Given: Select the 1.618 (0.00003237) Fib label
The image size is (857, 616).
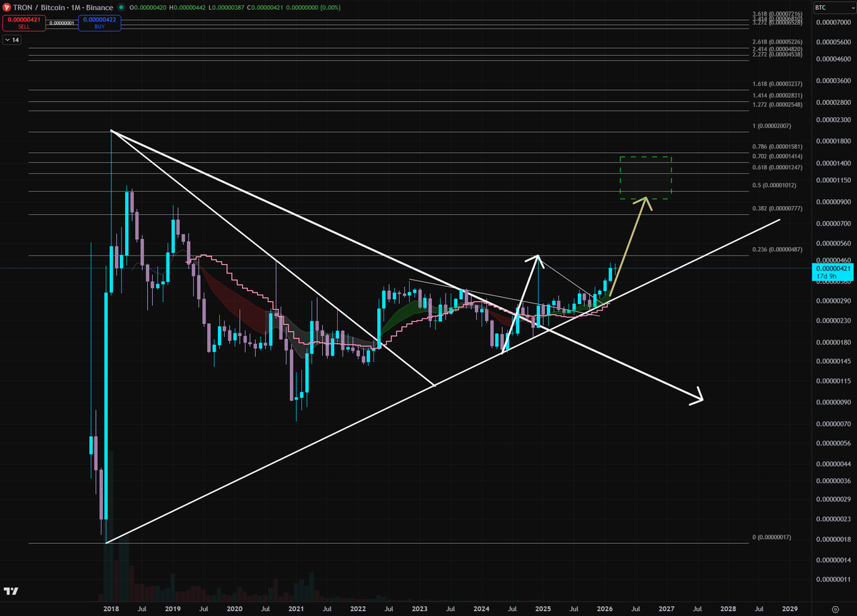Looking at the screenshot, I should click(x=778, y=84).
